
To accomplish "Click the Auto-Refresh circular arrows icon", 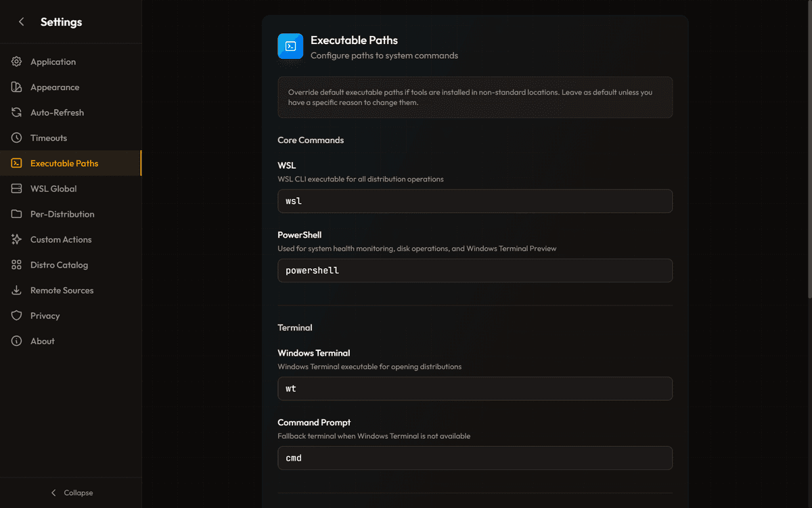I will (17, 112).
